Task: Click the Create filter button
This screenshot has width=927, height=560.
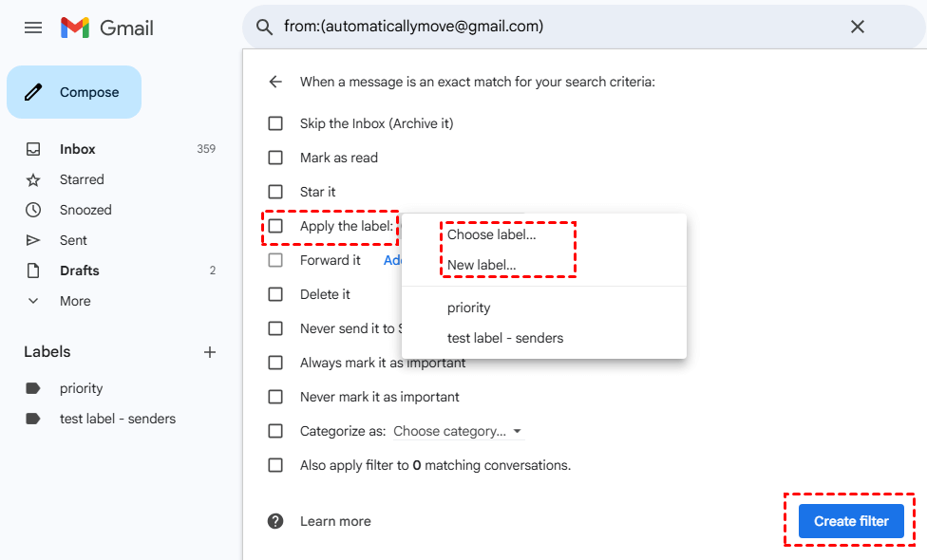Action: [x=851, y=521]
